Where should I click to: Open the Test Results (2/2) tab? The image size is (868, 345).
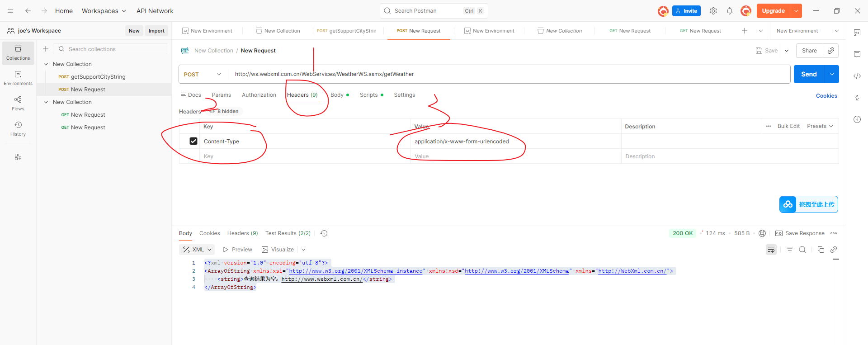click(288, 233)
